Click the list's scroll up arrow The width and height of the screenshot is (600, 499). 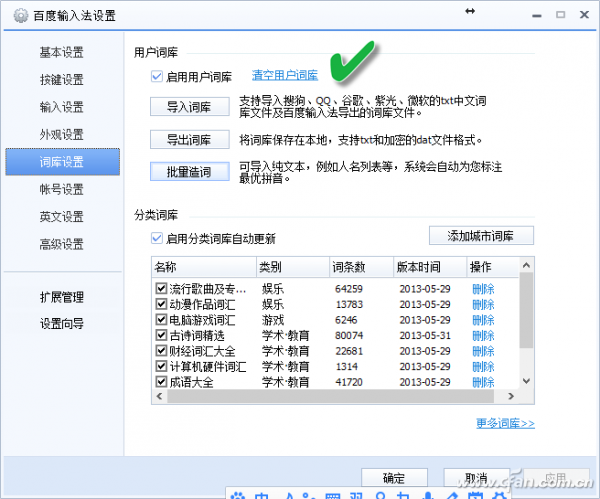click(527, 265)
